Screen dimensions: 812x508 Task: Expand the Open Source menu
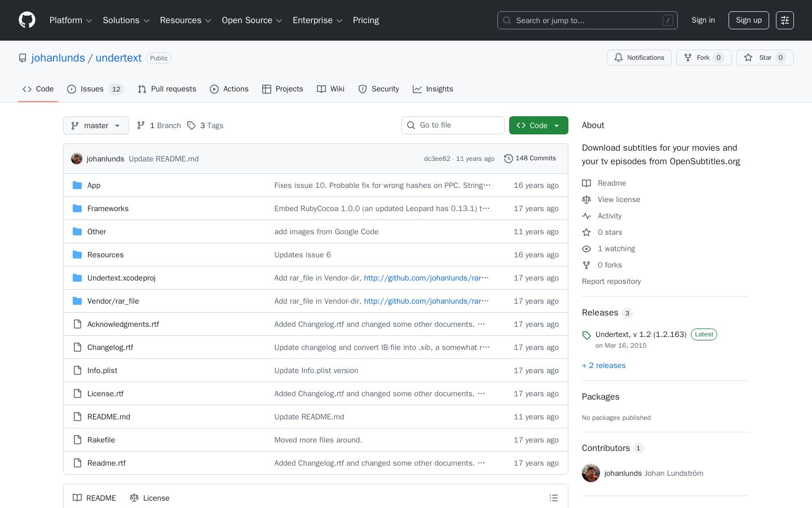tap(252, 20)
